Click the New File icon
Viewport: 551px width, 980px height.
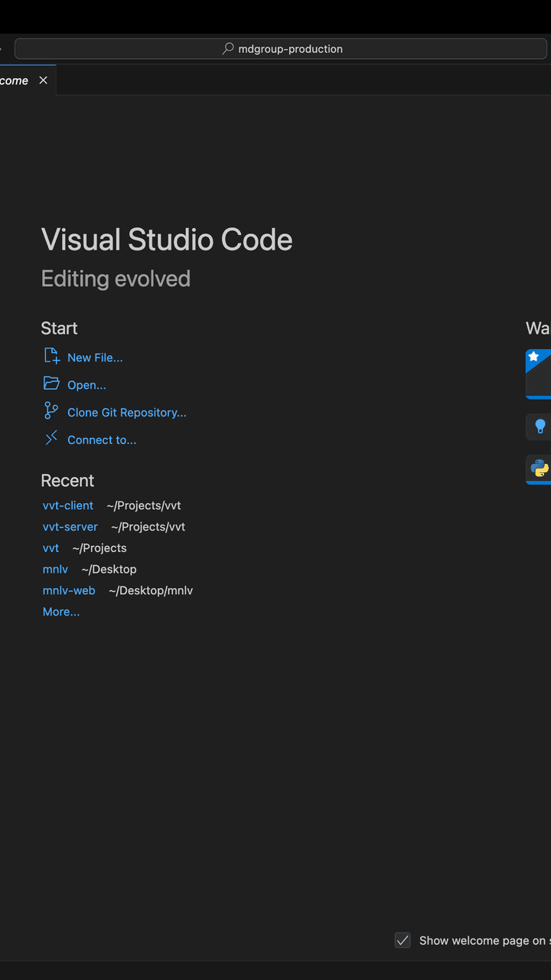52,356
